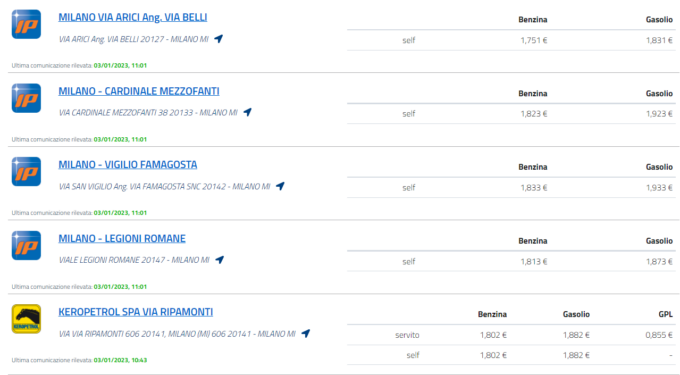Click IP logo for Cardinale Mezzofanti station
This screenshot has height=375, width=680.
tap(26, 98)
